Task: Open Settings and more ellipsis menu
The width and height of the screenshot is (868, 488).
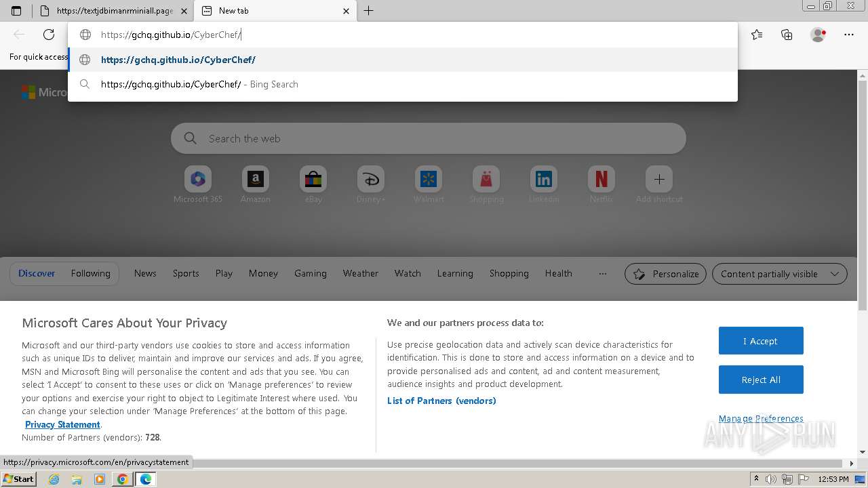Action: click(849, 35)
